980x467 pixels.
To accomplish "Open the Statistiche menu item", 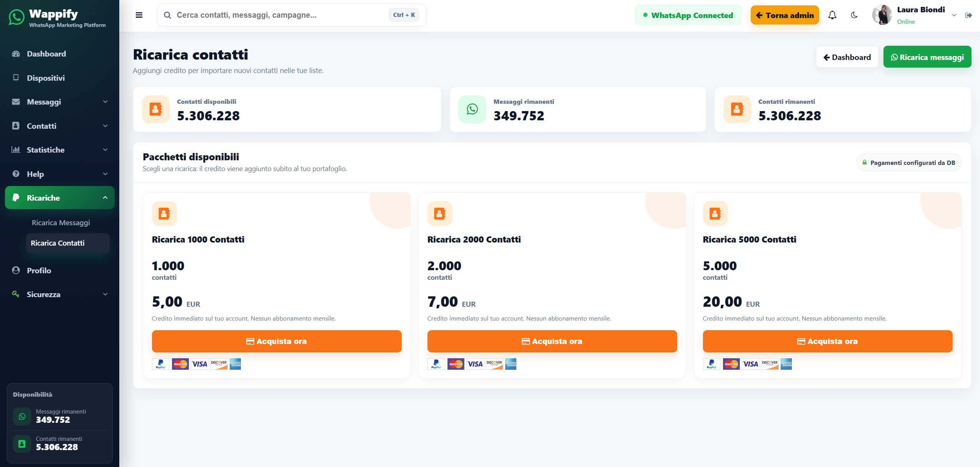I will click(60, 150).
